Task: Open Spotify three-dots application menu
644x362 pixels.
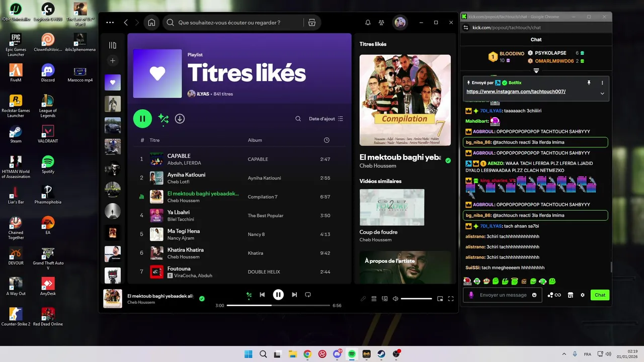Action: [110, 23]
